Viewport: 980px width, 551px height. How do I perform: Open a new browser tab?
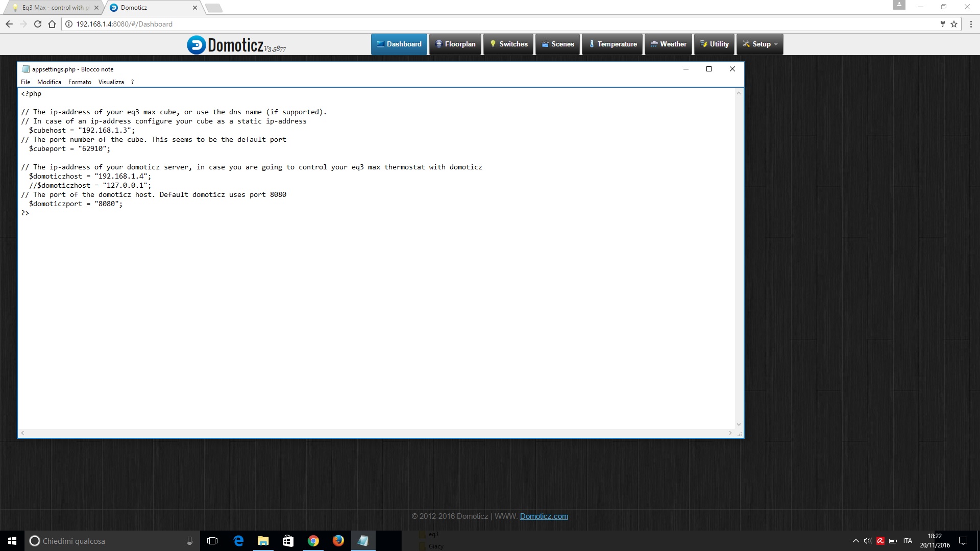pyautogui.click(x=213, y=8)
